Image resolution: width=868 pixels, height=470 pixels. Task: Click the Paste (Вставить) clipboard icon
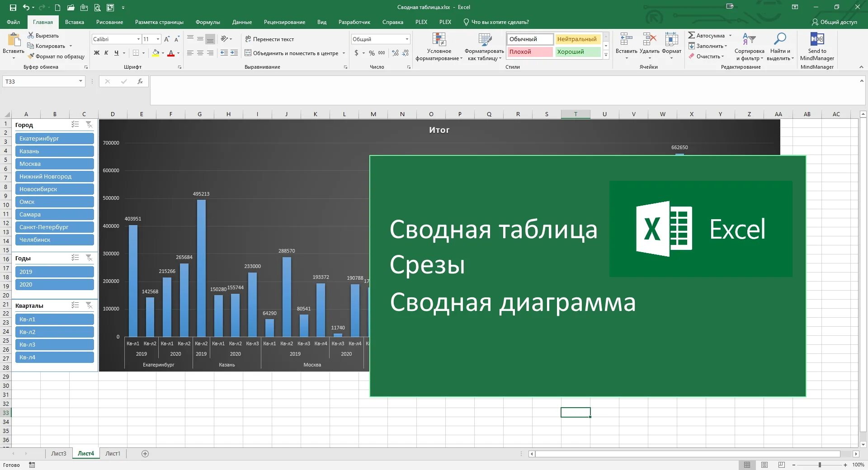[x=14, y=40]
